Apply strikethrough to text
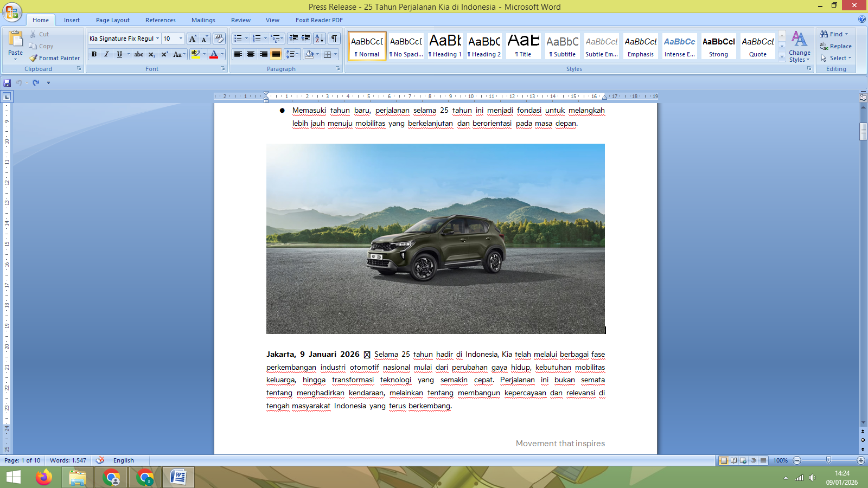Image resolution: width=868 pixels, height=488 pixels. (x=139, y=54)
